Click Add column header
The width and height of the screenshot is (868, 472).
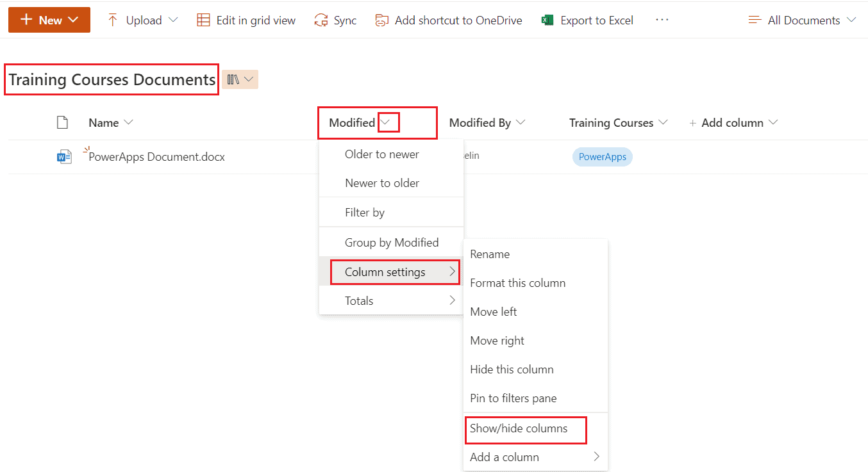[x=733, y=122]
